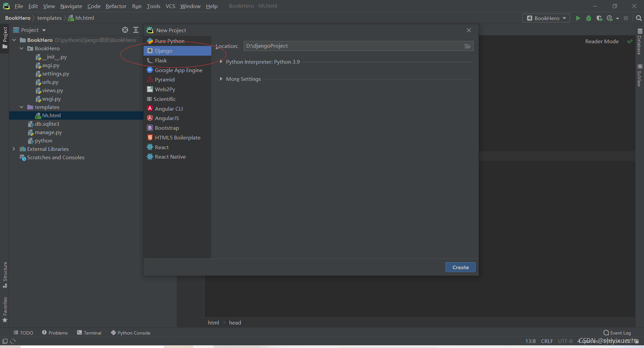Select AngularJS project type
Screen dimensions: 644x348
click(177, 118)
